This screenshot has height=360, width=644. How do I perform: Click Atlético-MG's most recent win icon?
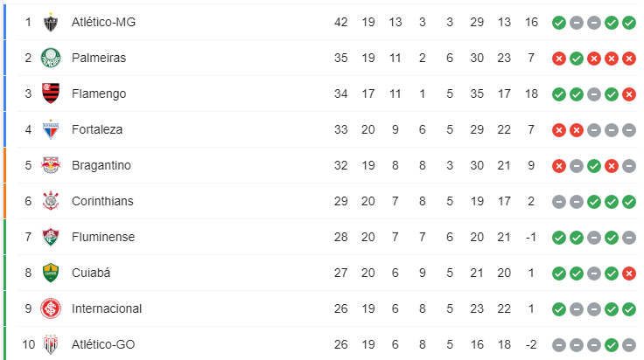tap(629, 23)
